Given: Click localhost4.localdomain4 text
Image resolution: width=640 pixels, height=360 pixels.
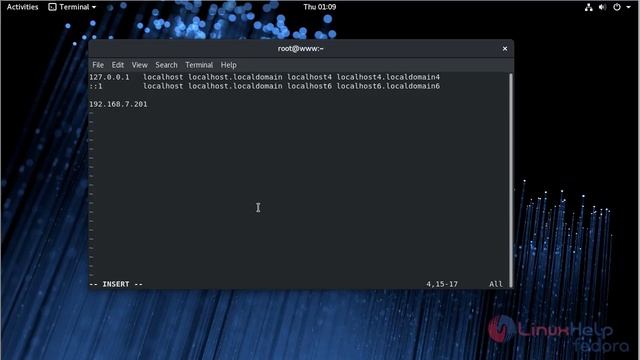Looking at the screenshot, I should (388, 77).
